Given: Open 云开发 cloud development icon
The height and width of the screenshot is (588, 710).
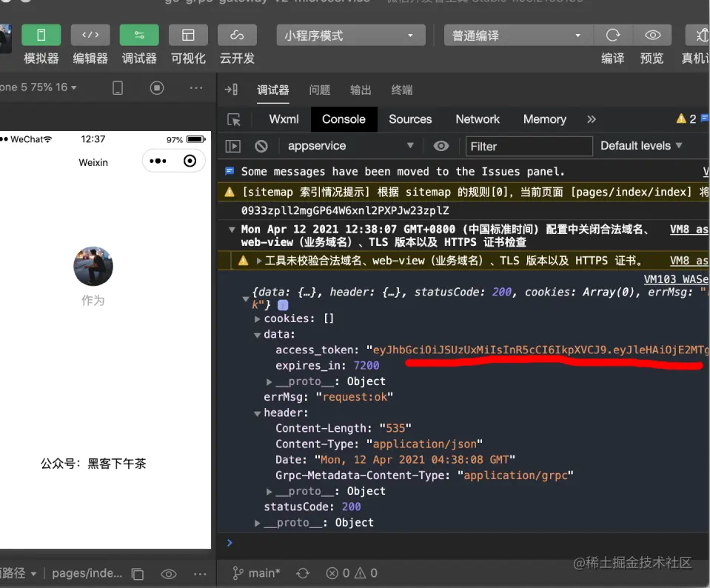Looking at the screenshot, I should (237, 35).
